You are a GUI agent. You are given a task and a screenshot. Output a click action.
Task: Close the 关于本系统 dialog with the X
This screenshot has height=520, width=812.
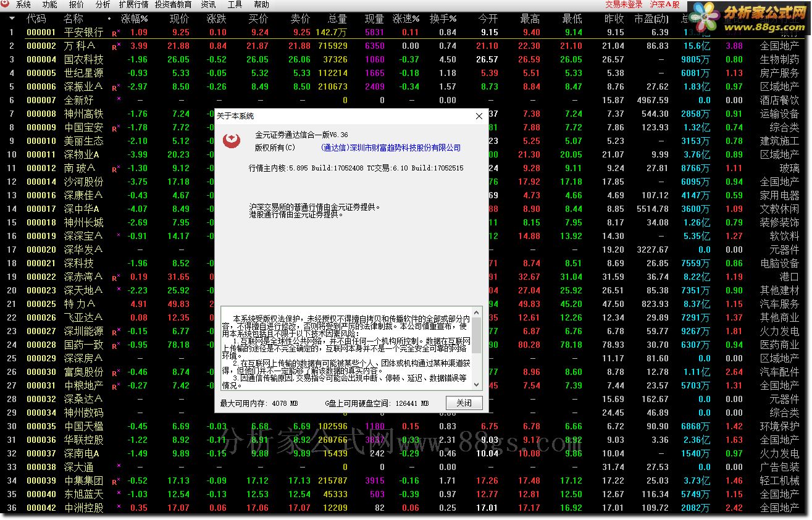pyautogui.click(x=479, y=116)
